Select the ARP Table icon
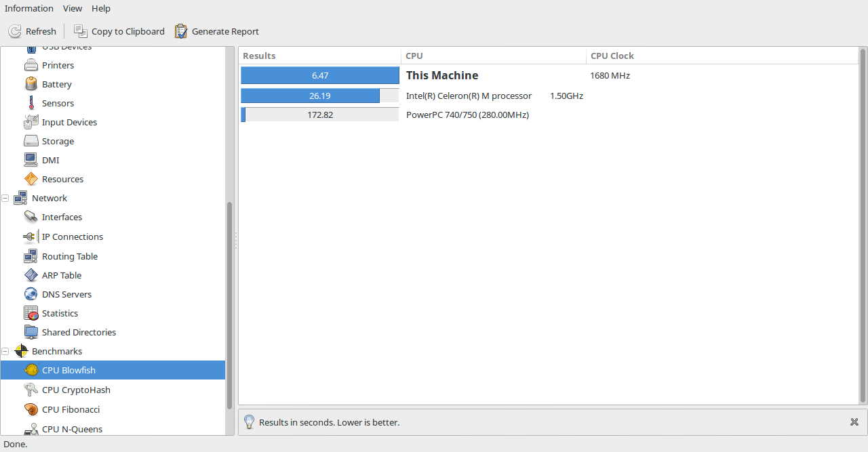 [x=31, y=275]
